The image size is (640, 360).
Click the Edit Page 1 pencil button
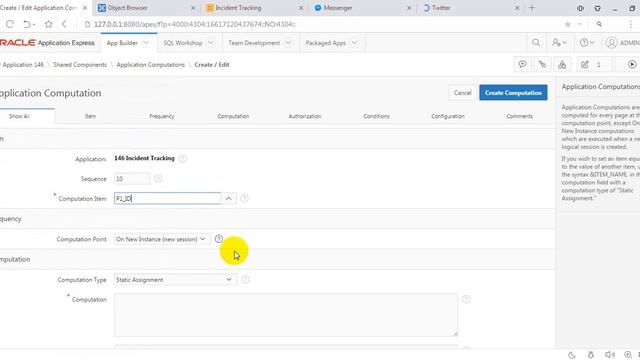(x=594, y=64)
